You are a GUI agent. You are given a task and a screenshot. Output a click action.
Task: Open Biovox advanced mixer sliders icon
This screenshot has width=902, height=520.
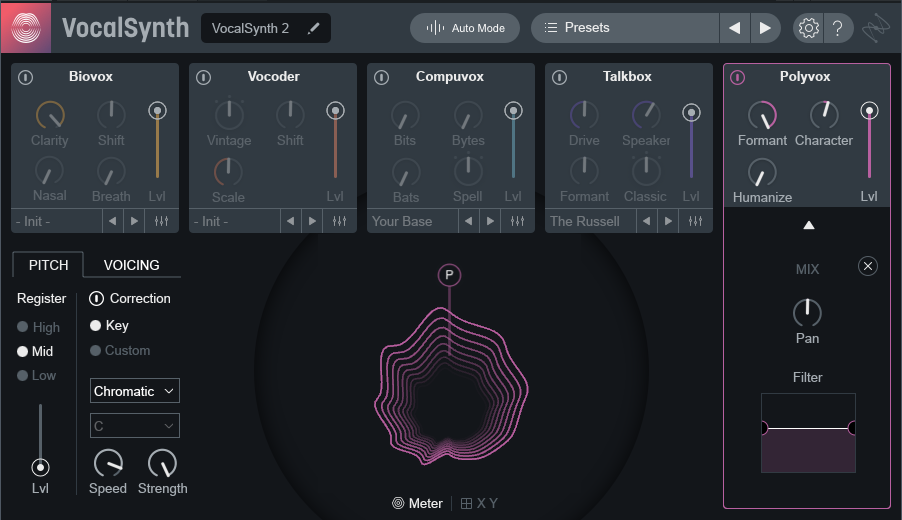tap(162, 221)
